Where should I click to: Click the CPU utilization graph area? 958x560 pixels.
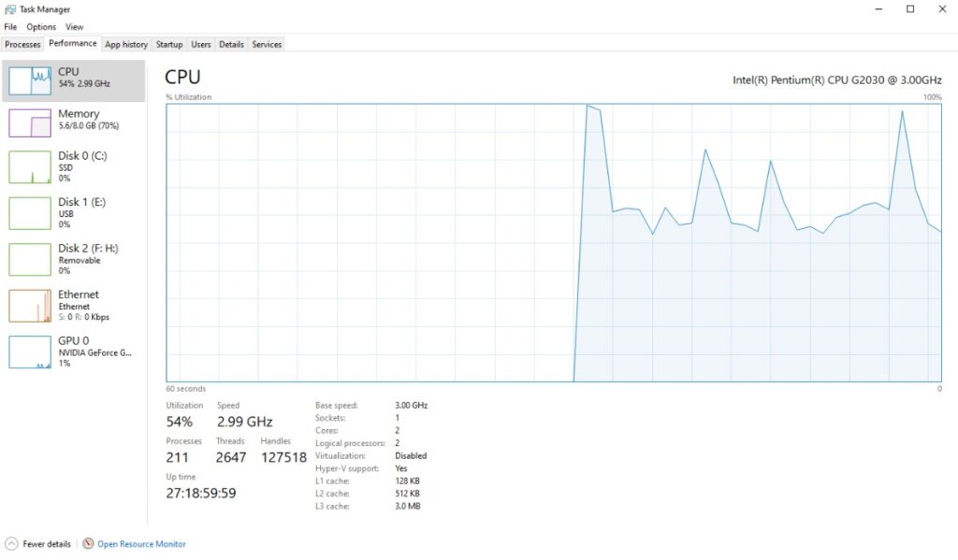552,243
